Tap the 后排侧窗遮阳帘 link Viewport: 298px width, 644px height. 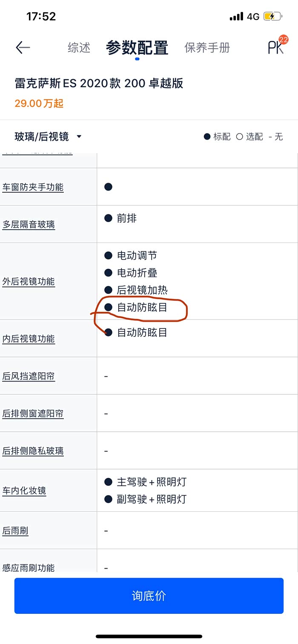33,413
